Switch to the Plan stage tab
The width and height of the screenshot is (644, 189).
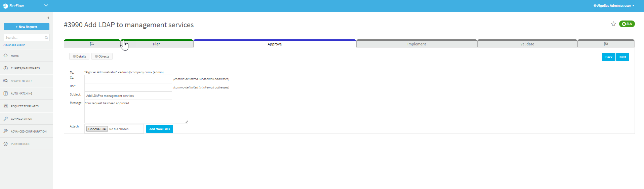tap(157, 44)
